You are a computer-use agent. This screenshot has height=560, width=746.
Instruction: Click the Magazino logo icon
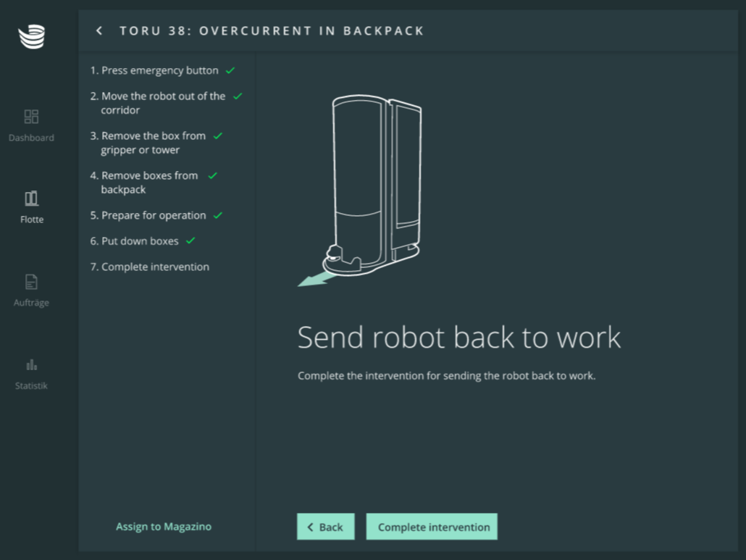(31, 36)
